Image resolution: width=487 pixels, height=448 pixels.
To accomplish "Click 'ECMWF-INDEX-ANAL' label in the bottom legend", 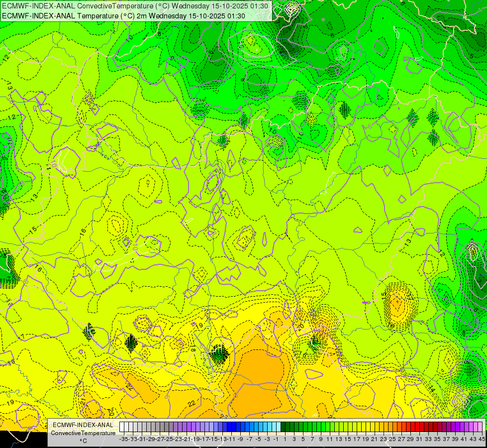I will [83, 425].
